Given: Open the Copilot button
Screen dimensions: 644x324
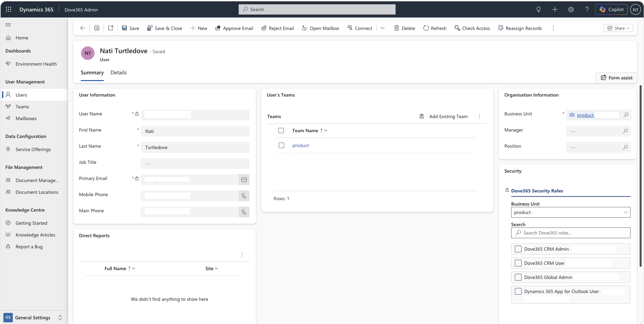Looking at the screenshot, I should [611, 9].
